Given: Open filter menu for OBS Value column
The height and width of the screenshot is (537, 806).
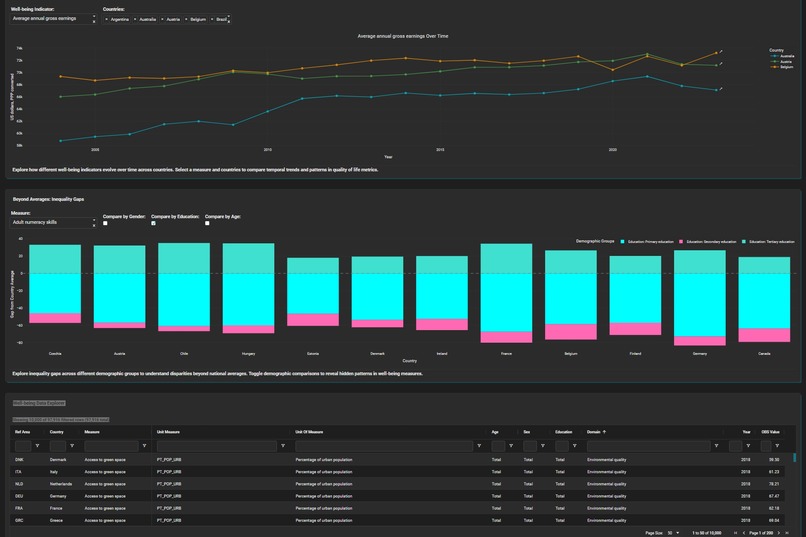Looking at the screenshot, I should coord(777,446).
